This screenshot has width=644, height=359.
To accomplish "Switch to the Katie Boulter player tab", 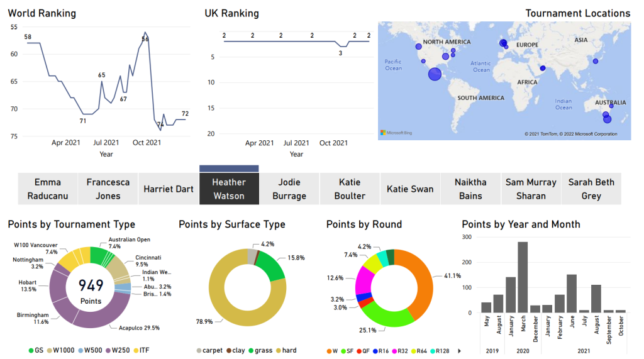I will coord(350,189).
